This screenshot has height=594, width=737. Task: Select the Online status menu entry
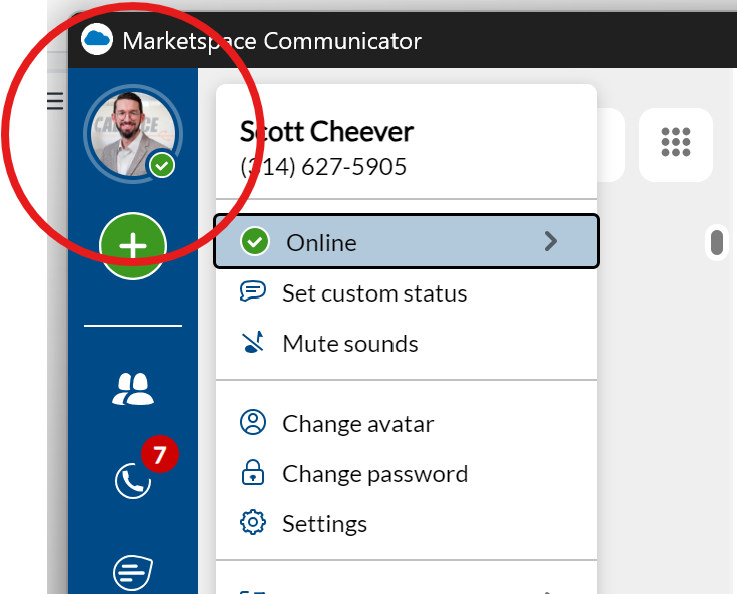click(x=407, y=241)
